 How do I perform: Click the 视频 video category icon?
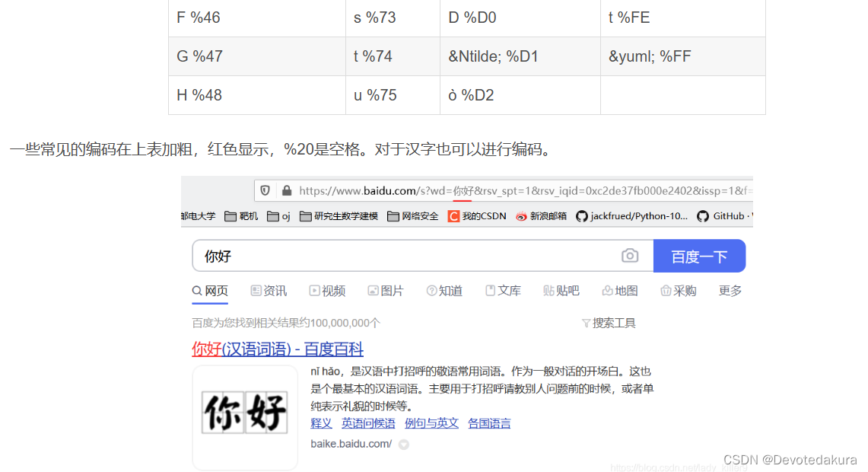(313, 290)
